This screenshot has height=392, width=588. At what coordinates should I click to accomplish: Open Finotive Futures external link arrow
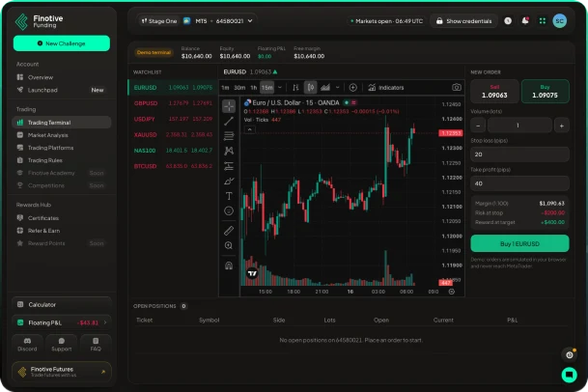pyautogui.click(x=103, y=372)
